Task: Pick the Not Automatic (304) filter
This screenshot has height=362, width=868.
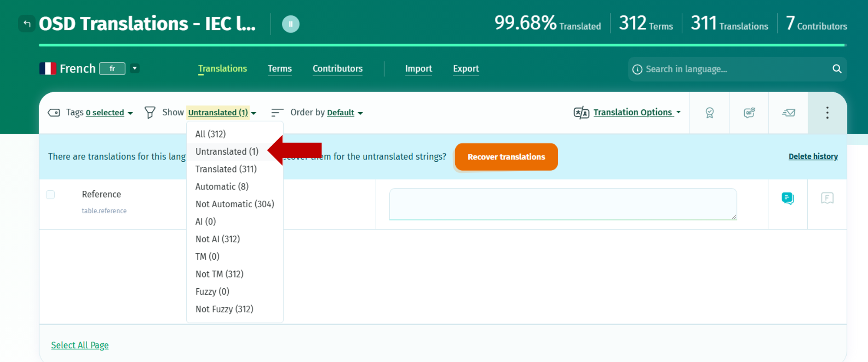Action: coord(235,204)
